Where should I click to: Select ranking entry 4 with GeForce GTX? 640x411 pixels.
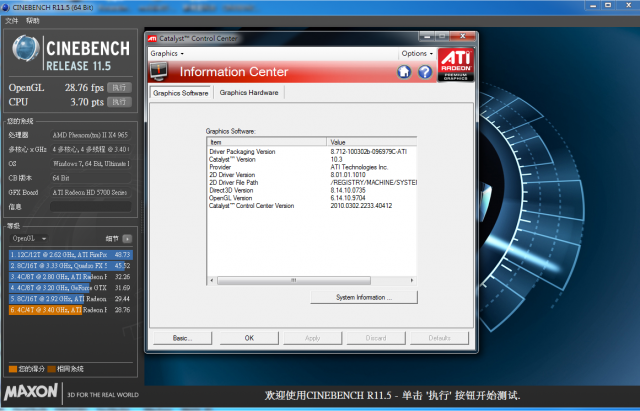coord(71,288)
